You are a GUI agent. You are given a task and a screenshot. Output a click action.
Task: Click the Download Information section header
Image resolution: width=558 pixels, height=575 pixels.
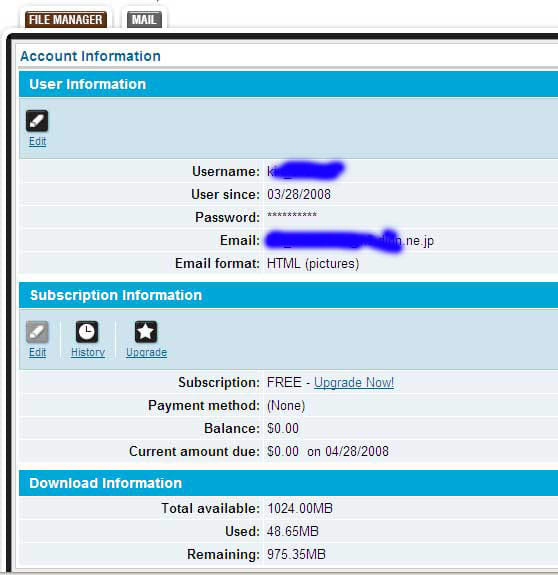pyautogui.click(x=289, y=483)
